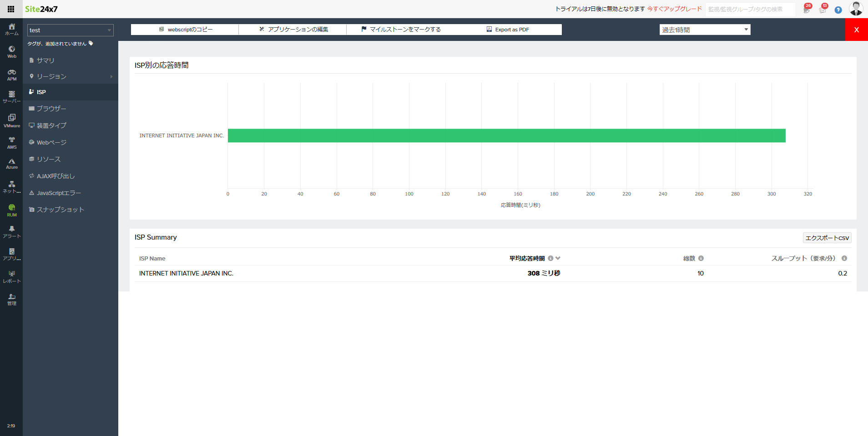Open Reports (レポート) section in left rail
Image resolution: width=868 pixels, height=436 pixels.
point(11,277)
